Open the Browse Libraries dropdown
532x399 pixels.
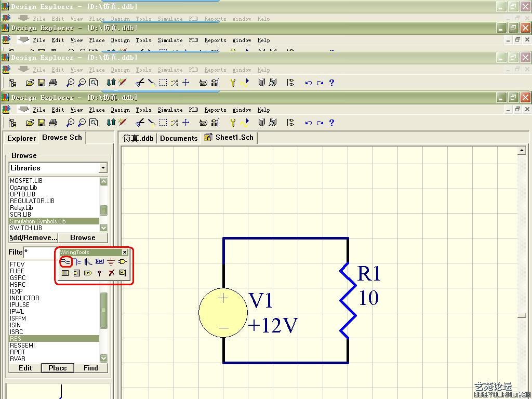coord(103,168)
